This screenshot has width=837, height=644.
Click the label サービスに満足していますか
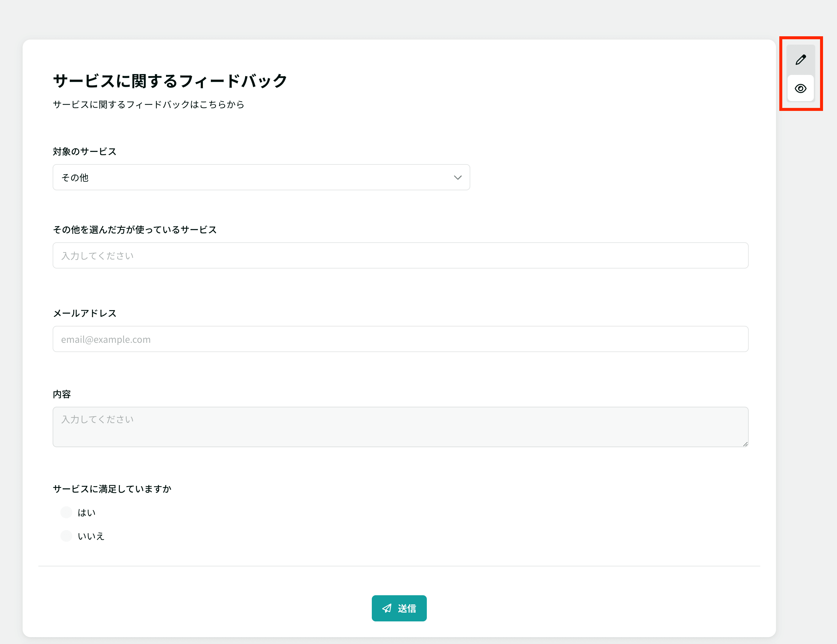coord(112,489)
